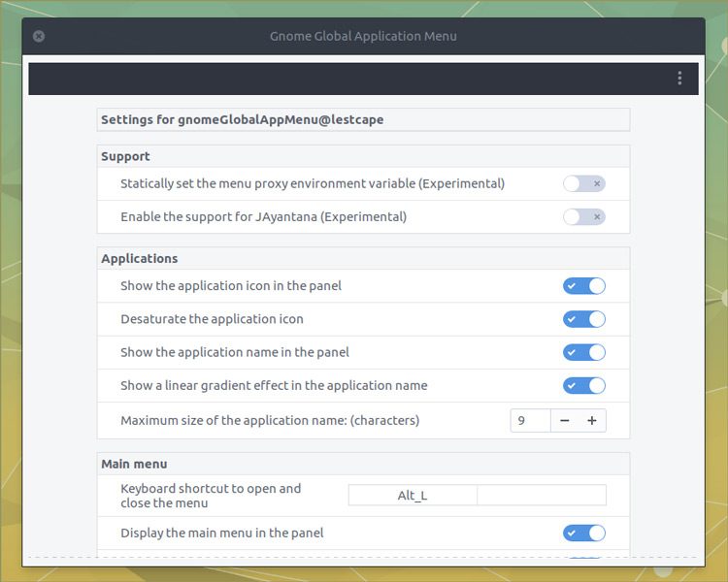Click the empty second shortcut cell

[542, 496]
